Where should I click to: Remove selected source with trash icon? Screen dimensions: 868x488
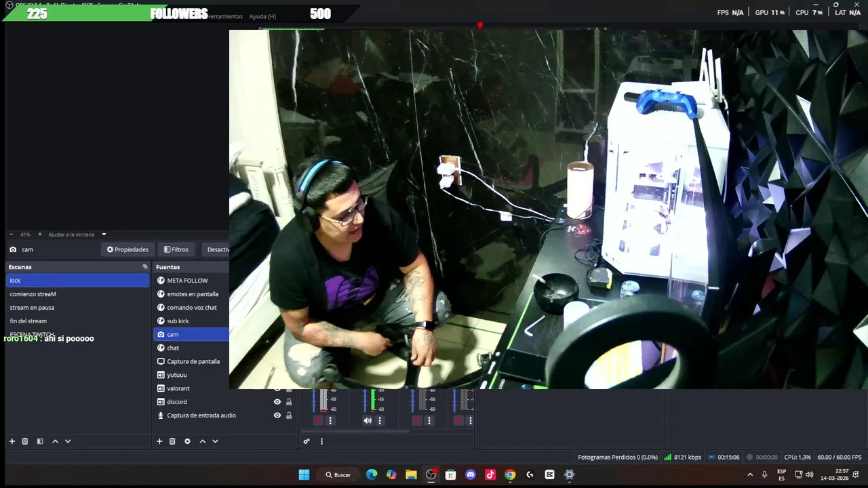172,441
